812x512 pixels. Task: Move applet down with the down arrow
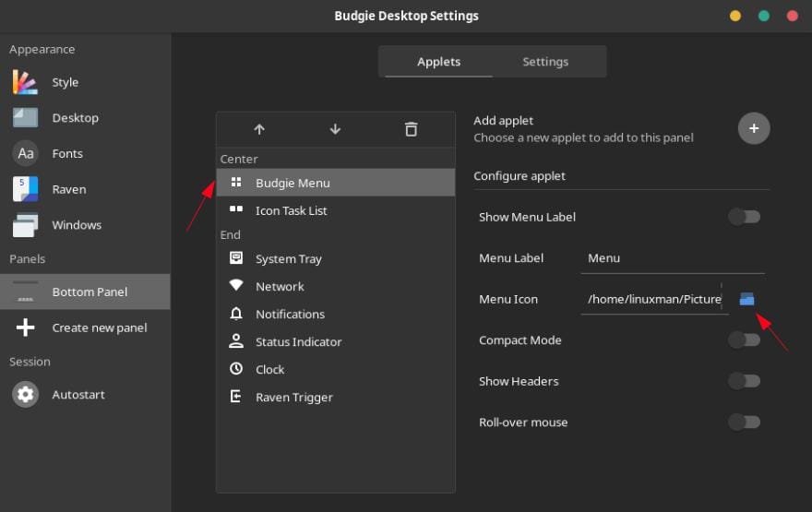[335, 129]
